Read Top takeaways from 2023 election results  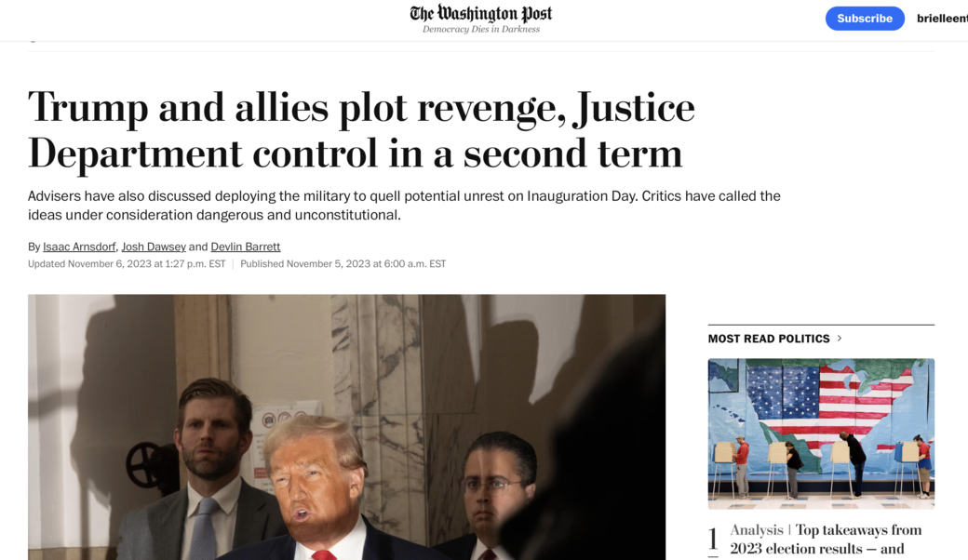coord(826,539)
